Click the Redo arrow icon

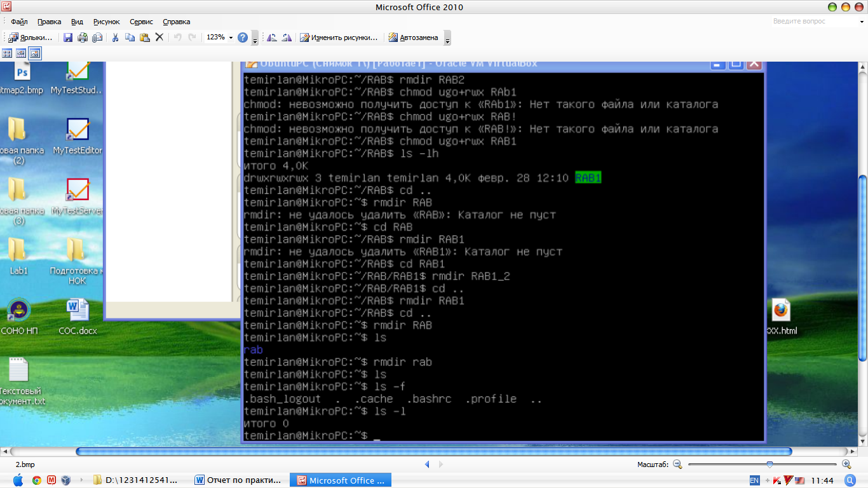192,37
